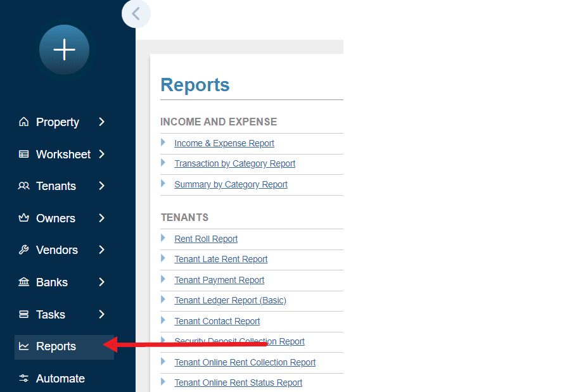
Task: Click the Property house icon
Action: tap(24, 122)
